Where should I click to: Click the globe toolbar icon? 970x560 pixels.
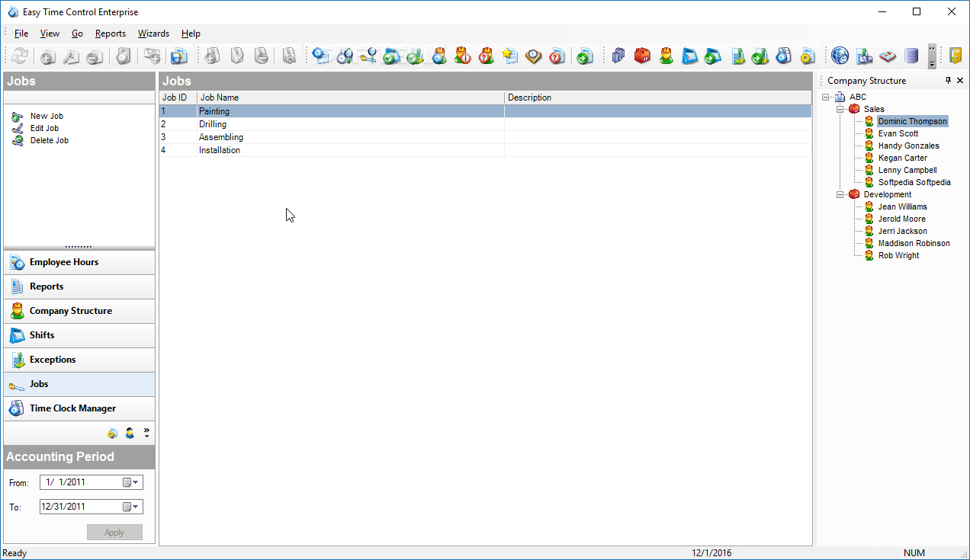pyautogui.click(x=840, y=56)
